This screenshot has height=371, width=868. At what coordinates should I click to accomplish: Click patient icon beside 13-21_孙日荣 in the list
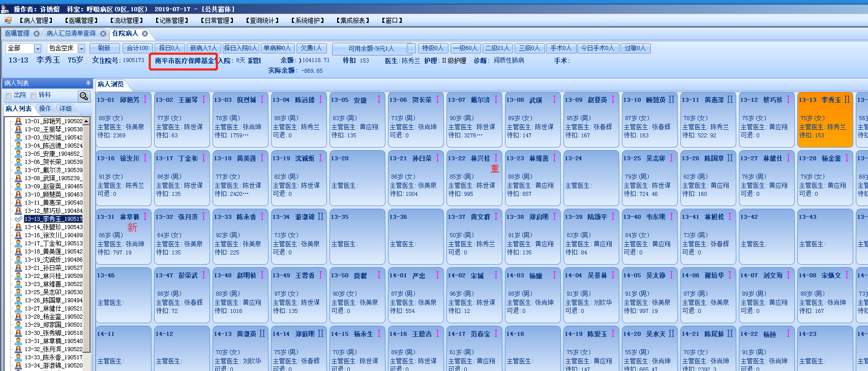[x=18, y=268]
